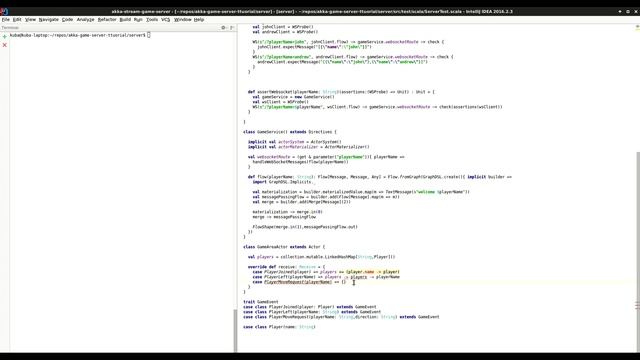Open the Build menu
Image resolution: width=640 pixels, height=360 pixels.
tap(125, 20)
